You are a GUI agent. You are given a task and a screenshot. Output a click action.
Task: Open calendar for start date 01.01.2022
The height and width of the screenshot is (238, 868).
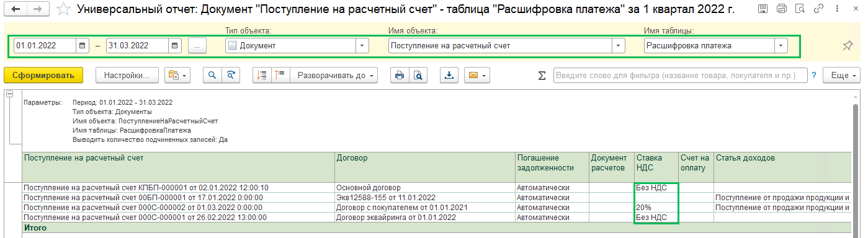pos(83,45)
